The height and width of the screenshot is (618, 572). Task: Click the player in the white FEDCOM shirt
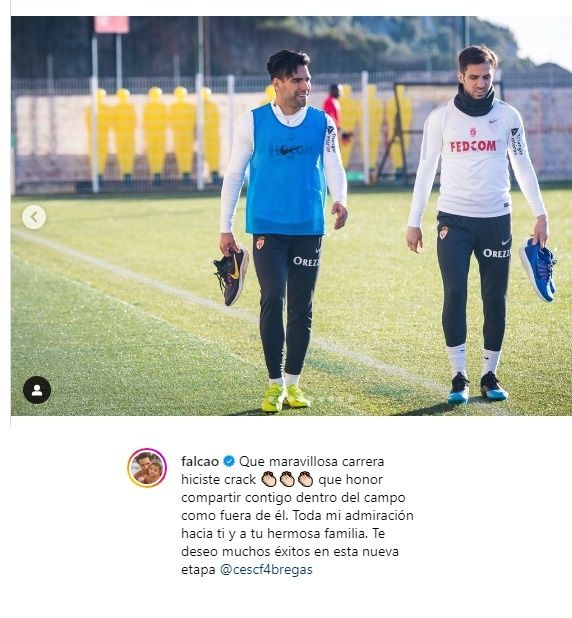pyautogui.click(x=478, y=225)
